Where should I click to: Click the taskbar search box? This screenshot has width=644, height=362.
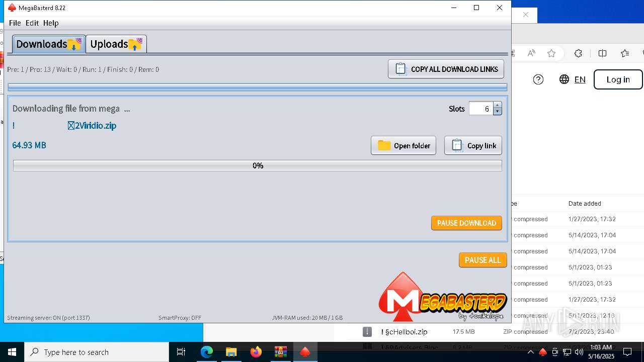tap(97, 352)
